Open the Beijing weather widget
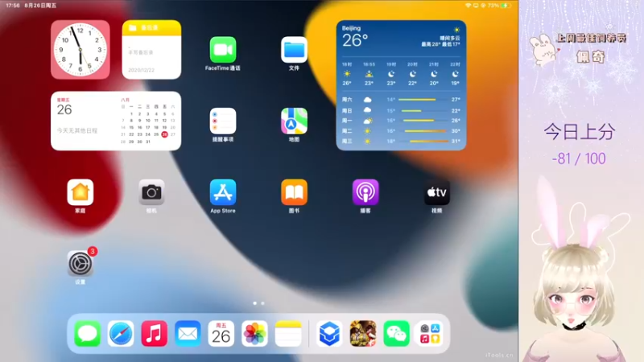 point(401,85)
